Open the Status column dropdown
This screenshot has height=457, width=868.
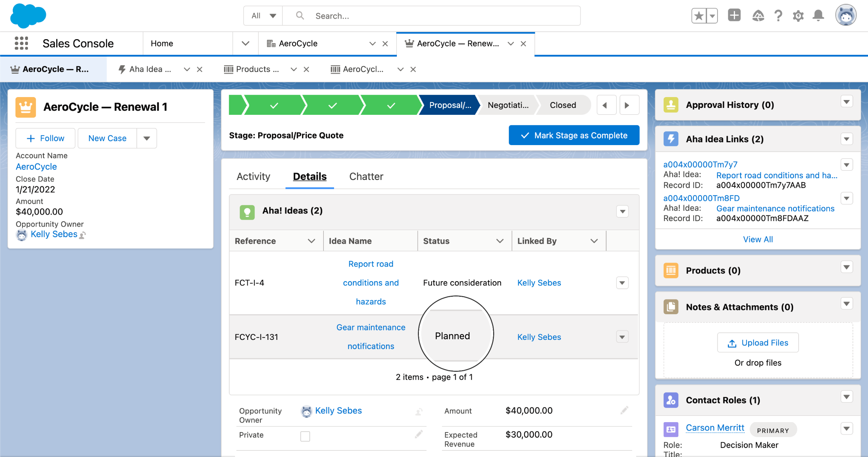pos(500,241)
